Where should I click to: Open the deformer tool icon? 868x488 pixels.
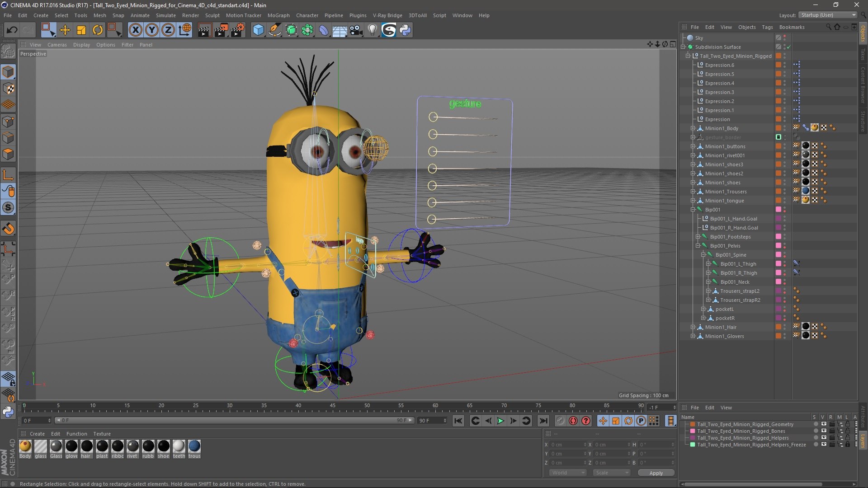(323, 30)
